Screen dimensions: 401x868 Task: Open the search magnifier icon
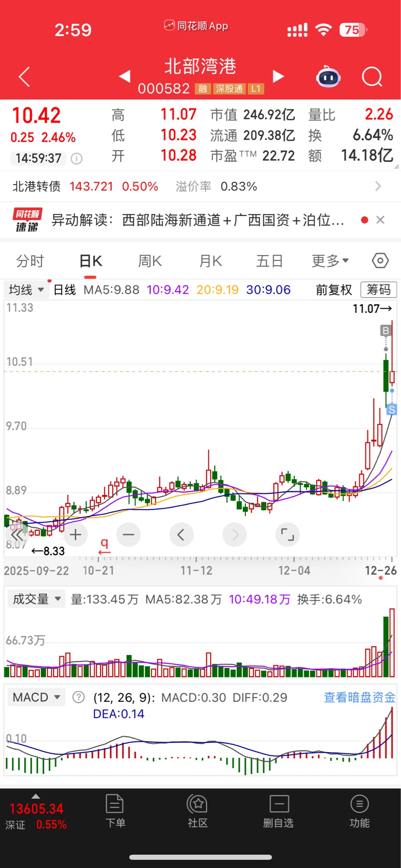point(372,77)
